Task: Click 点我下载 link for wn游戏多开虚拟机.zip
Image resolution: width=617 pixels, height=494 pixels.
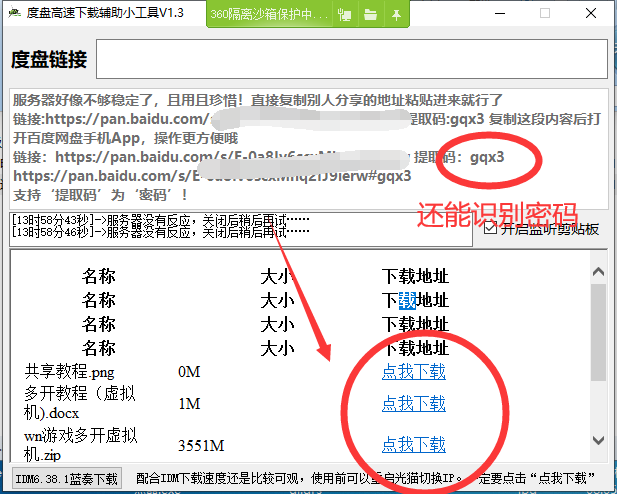Action: click(x=413, y=445)
